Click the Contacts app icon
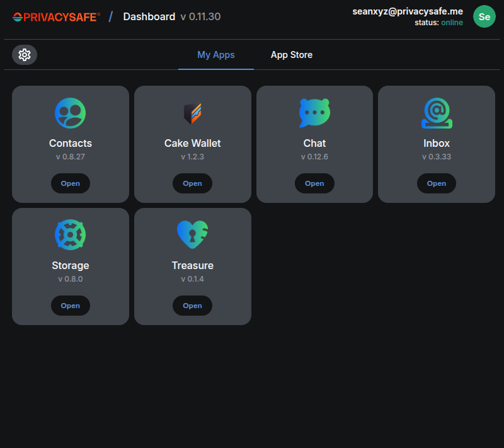 (71, 113)
